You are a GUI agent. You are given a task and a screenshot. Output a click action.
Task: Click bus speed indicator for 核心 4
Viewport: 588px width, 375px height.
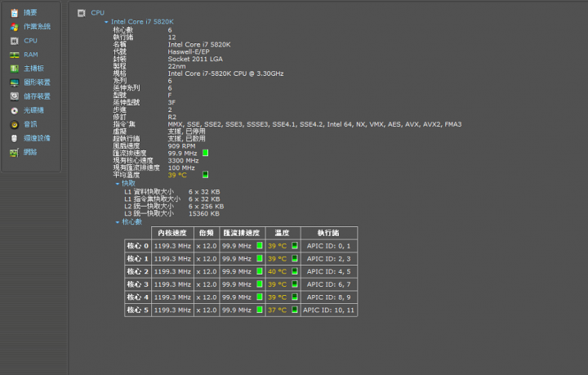point(260,297)
